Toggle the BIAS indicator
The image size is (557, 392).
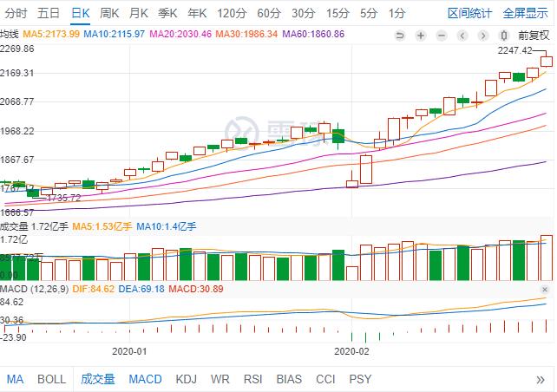(289, 379)
